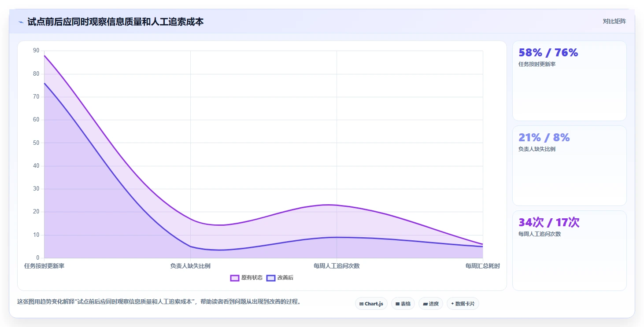
Task: Select the 进度 tag chip
Action: click(x=431, y=304)
